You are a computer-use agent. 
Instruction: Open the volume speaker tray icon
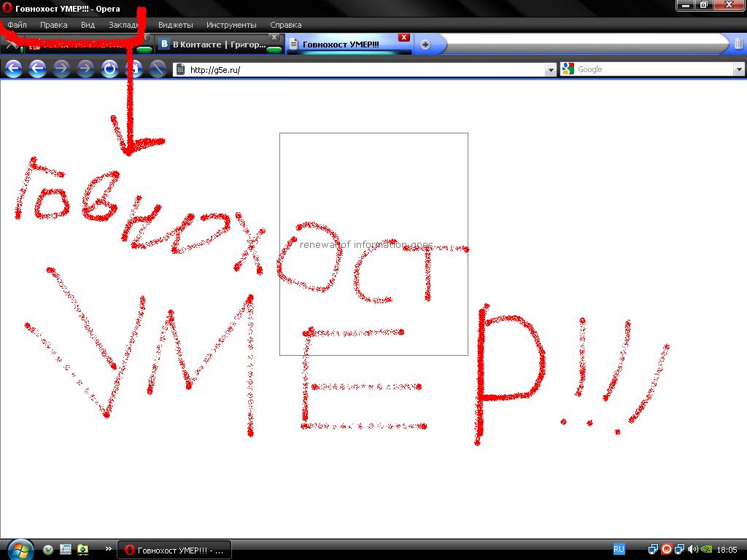692,549
